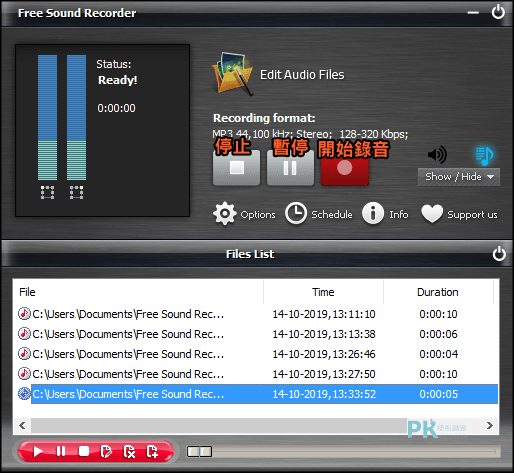Open the Info icon
The height and width of the screenshot is (473, 514).
click(373, 213)
